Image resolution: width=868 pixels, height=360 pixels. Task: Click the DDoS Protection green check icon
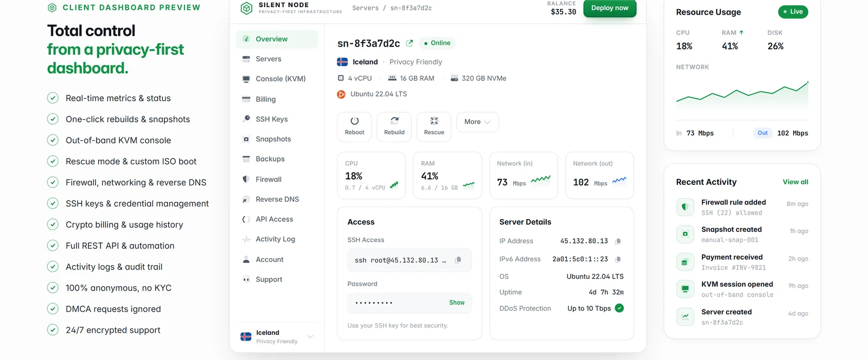pyautogui.click(x=620, y=308)
